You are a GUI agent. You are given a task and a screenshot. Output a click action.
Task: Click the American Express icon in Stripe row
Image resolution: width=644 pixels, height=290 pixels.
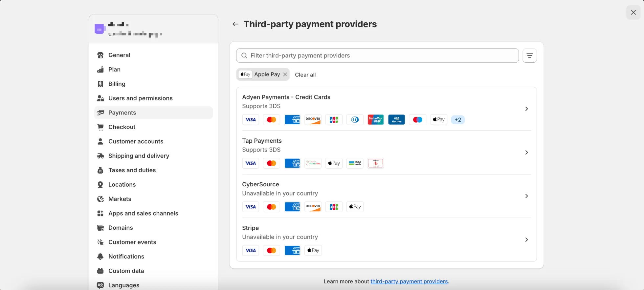[292, 251]
